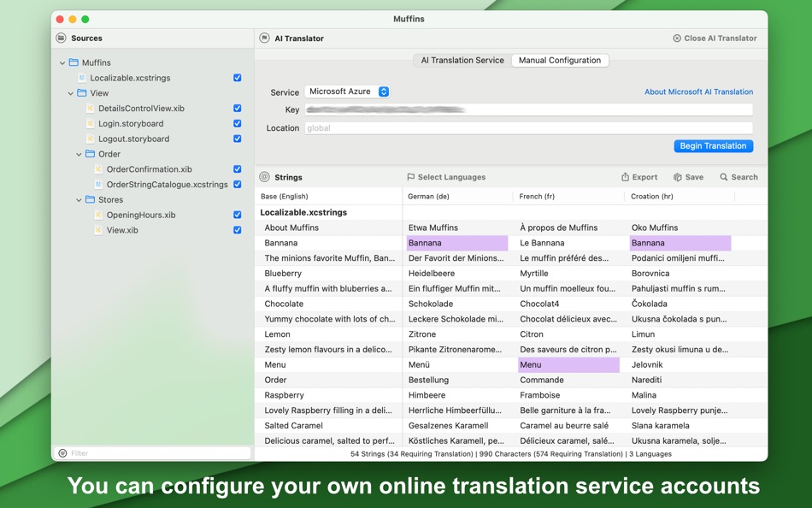Switch to Manual Configuration tab

(560, 60)
